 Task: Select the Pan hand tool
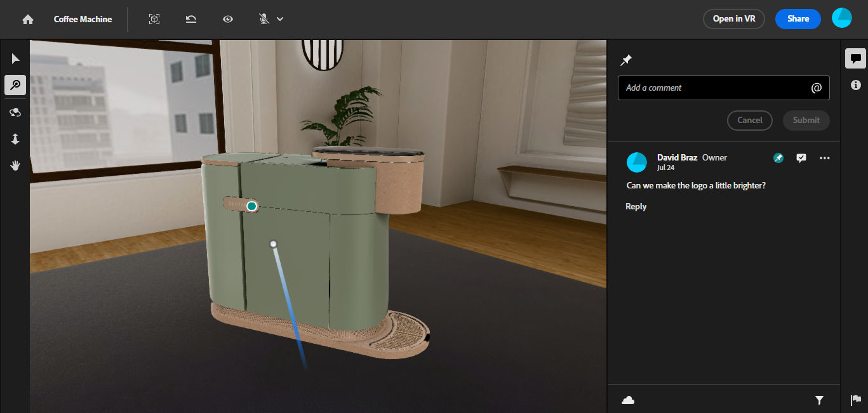click(x=15, y=166)
